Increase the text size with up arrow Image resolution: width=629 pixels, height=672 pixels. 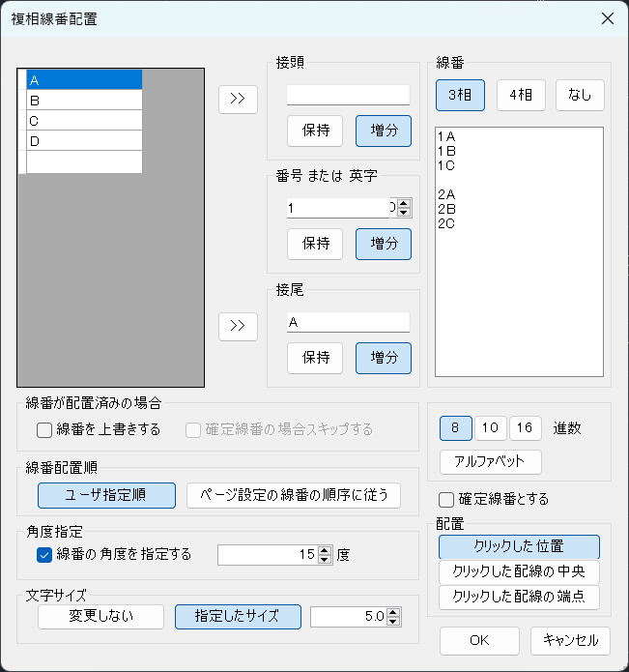(x=393, y=612)
